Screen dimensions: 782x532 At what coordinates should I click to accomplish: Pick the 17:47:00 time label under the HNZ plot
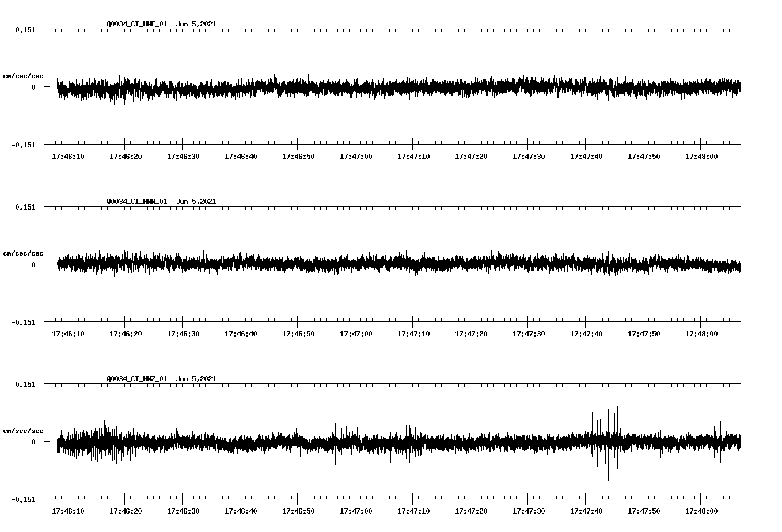[356, 511]
